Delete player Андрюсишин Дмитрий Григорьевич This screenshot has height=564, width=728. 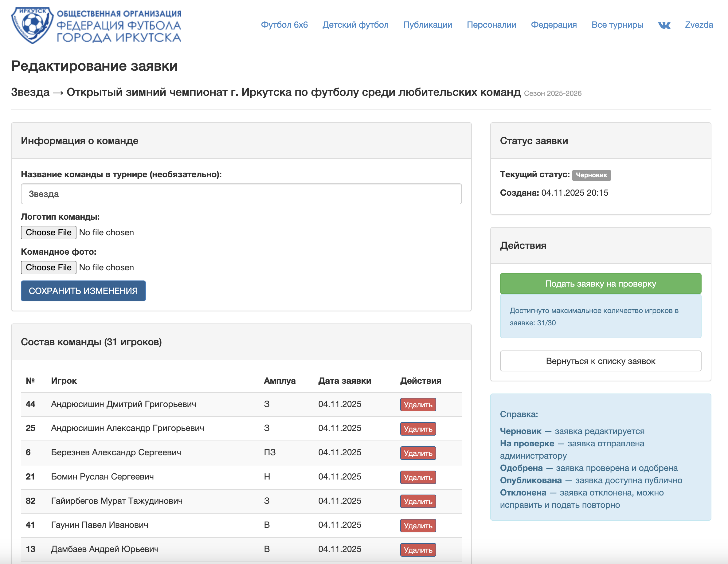[x=418, y=405]
